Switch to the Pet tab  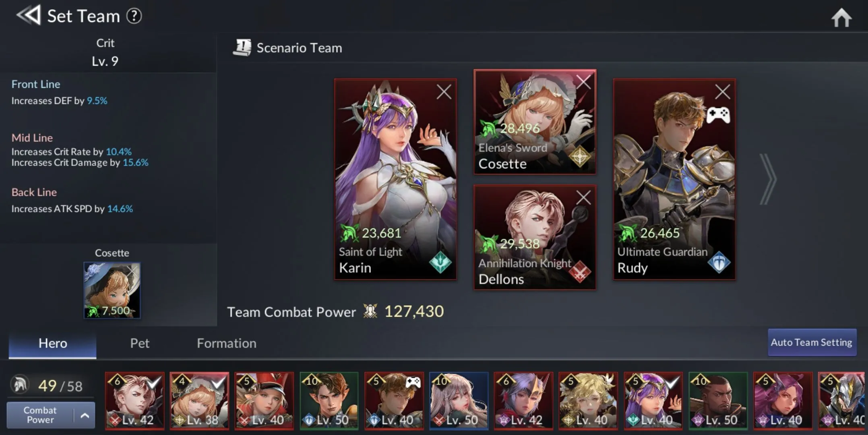pos(140,343)
